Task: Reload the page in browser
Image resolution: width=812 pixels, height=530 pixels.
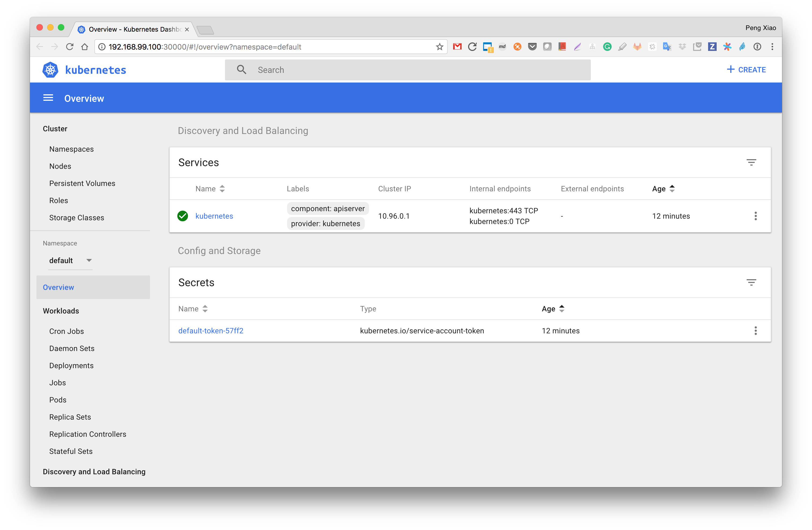Action: (x=70, y=47)
